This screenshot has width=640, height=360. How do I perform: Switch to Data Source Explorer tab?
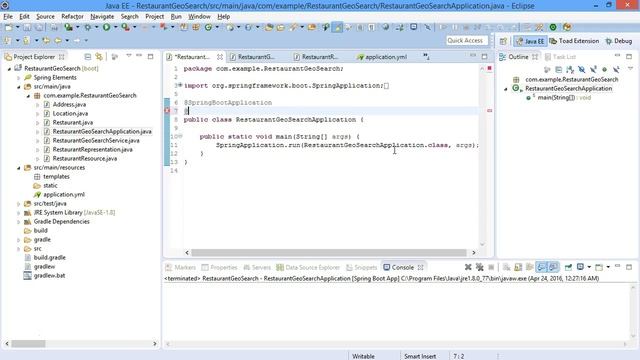click(x=308, y=267)
